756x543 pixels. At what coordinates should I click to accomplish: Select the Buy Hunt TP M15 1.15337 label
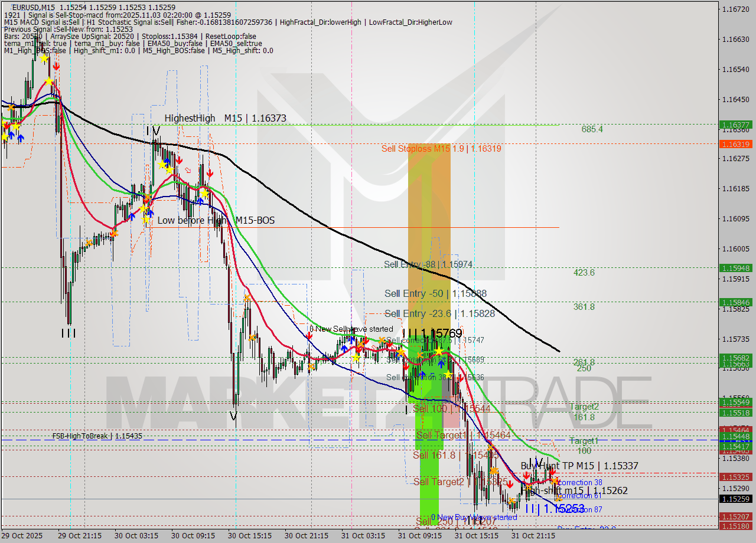pos(579,466)
